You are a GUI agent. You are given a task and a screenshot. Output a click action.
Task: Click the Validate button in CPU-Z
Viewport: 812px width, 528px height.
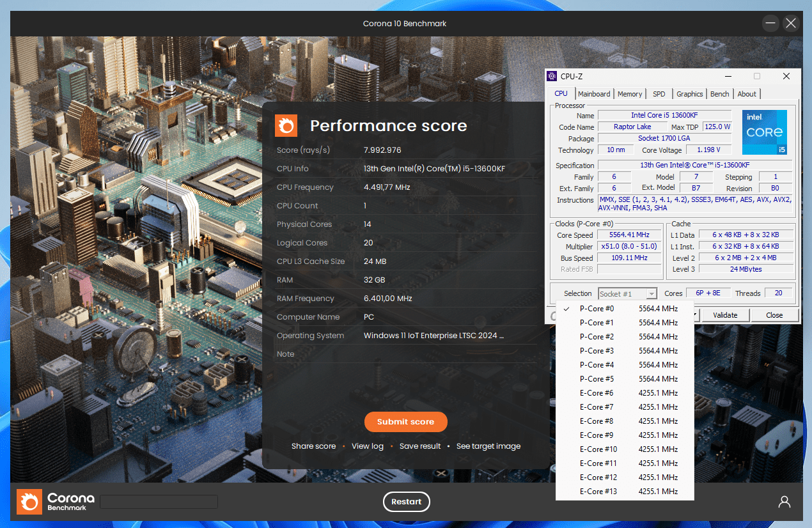point(725,314)
